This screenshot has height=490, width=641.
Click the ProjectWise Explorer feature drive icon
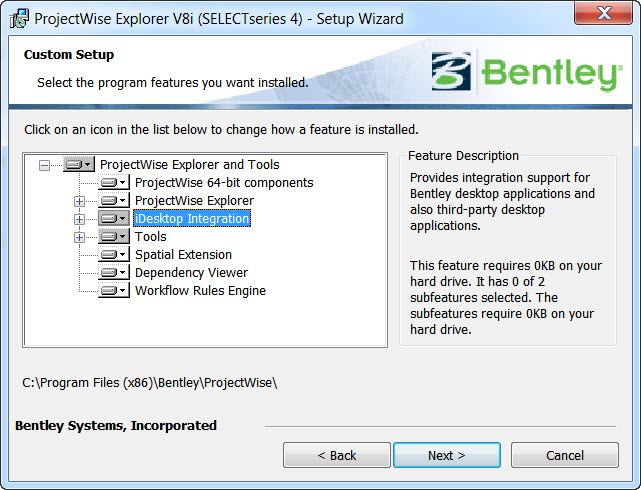(x=114, y=201)
